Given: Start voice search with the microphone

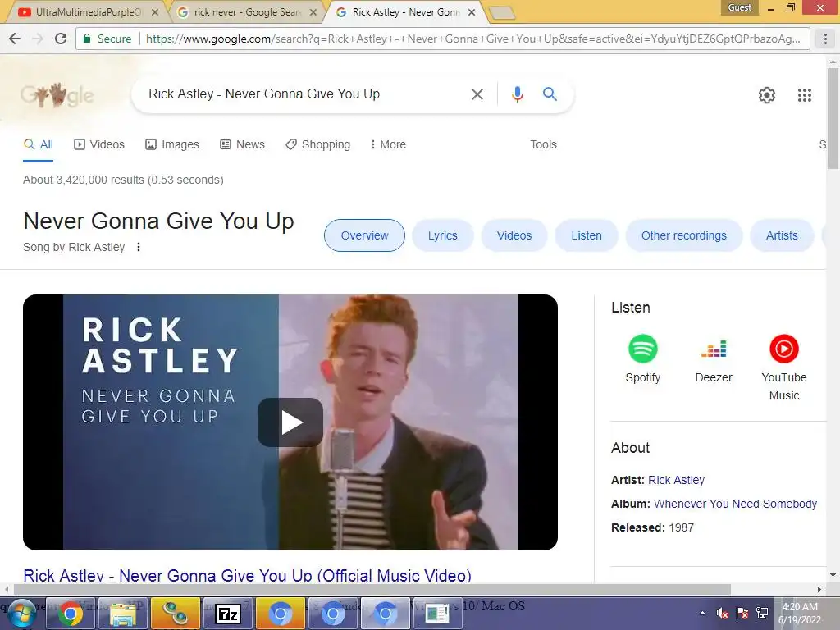Looking at the screenshot, I should (517, 94).
